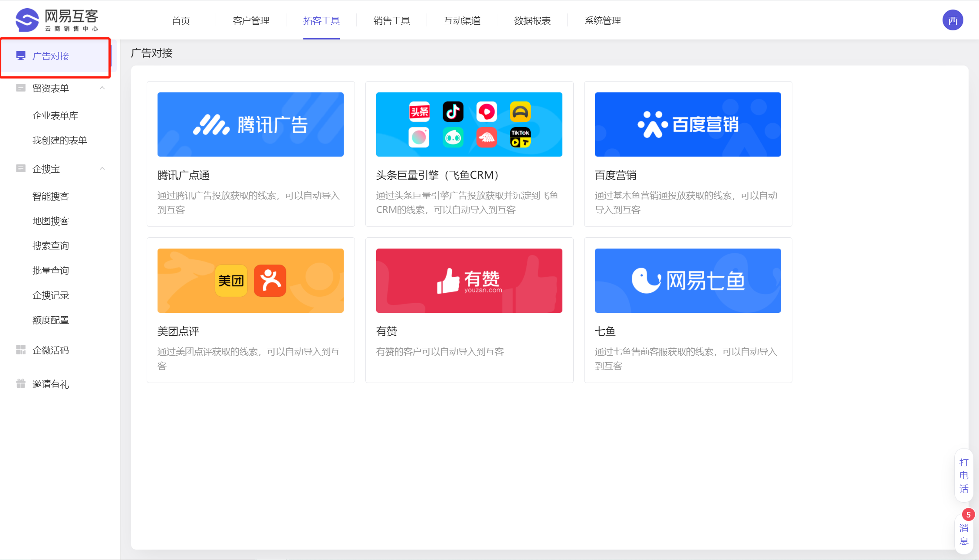Click the 企搜宝 sidebar icon

coord(21,169)
